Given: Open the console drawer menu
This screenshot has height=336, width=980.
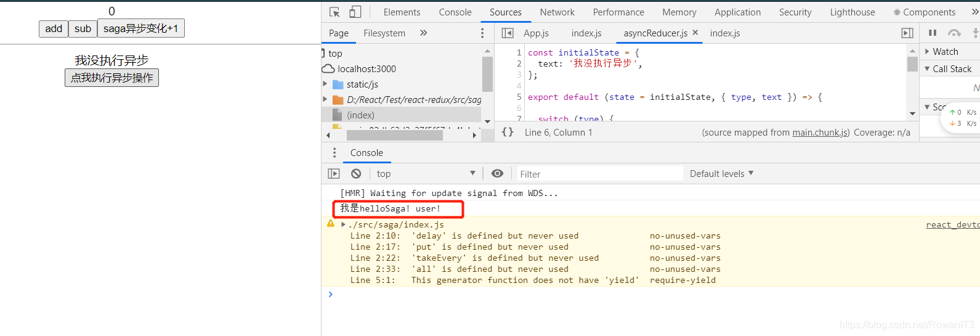Looking at the screenshot, I should pos(334,153).
